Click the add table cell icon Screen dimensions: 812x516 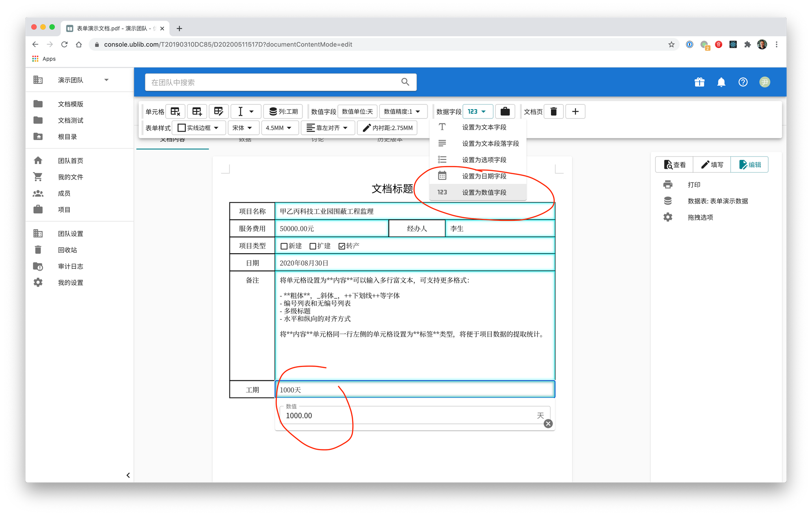click(x=197, y=111)
